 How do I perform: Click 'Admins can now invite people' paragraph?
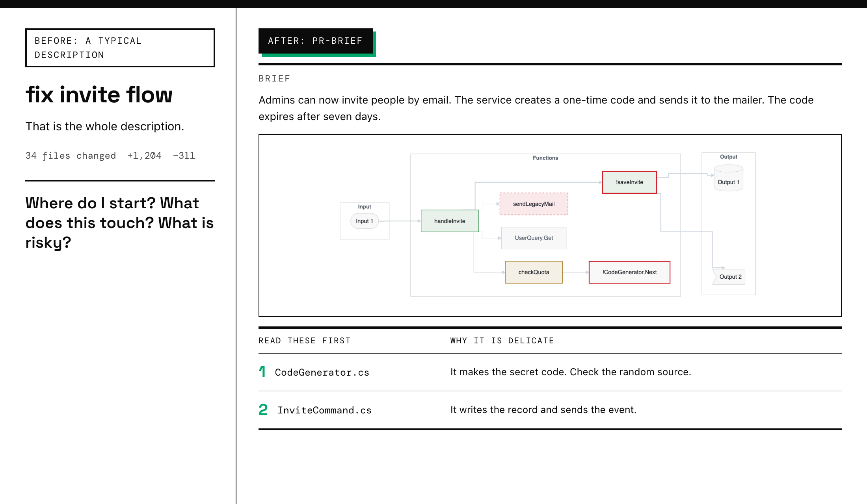[536, 108]
